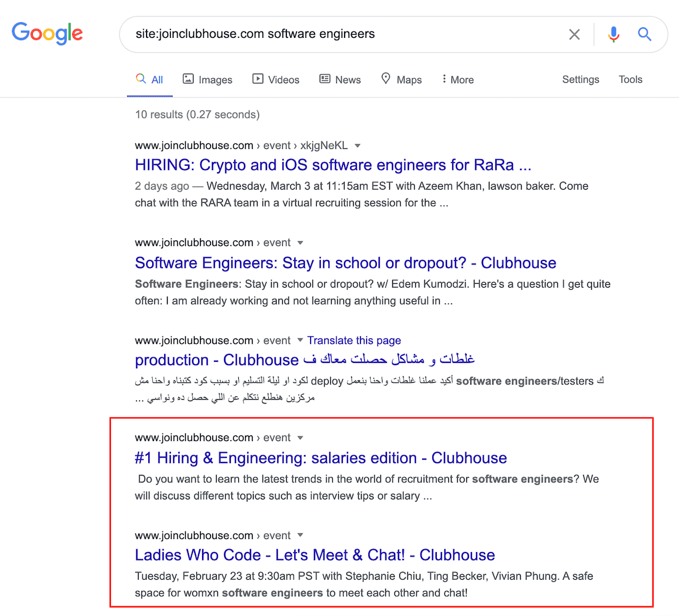The image size is (679, 616).
Task: Expand arrow beside Stay in school result URL
Action: pyautogui.click(x=300, y=243)
